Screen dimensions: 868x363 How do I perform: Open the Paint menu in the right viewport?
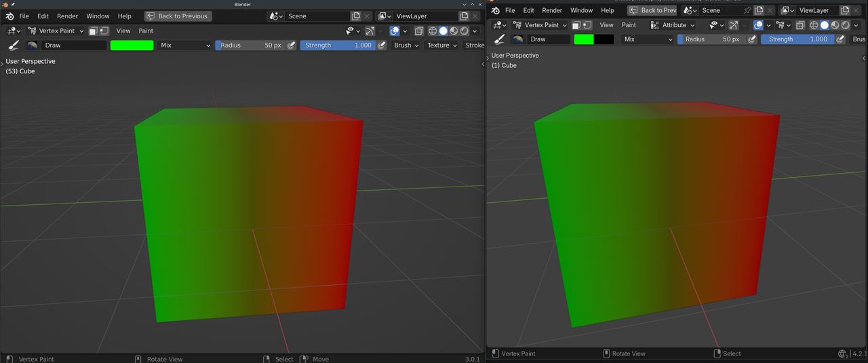coord(629,25)
